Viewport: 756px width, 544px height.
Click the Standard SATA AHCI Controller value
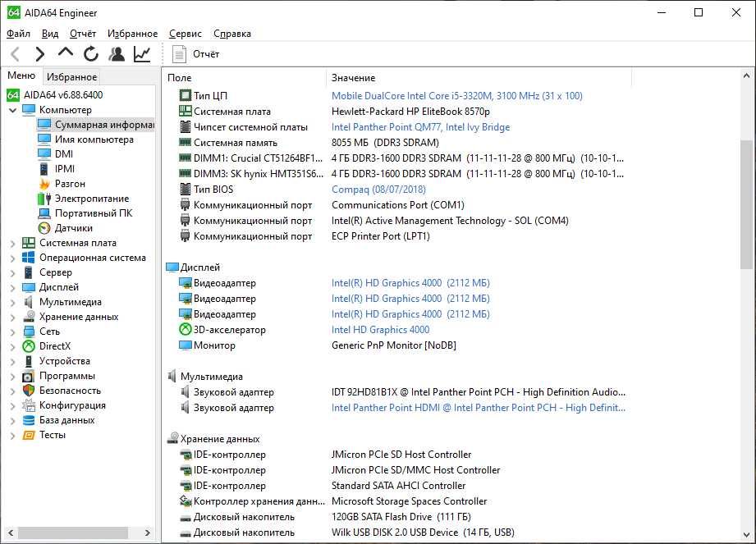pos(398,486)
